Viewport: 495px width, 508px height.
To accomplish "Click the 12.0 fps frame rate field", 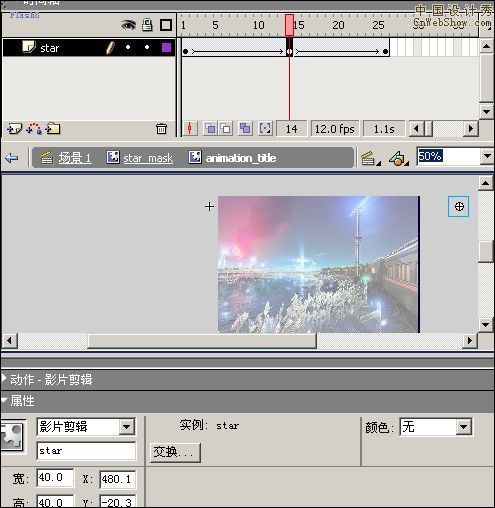I will pyautogui.click(x=335, y=129).
